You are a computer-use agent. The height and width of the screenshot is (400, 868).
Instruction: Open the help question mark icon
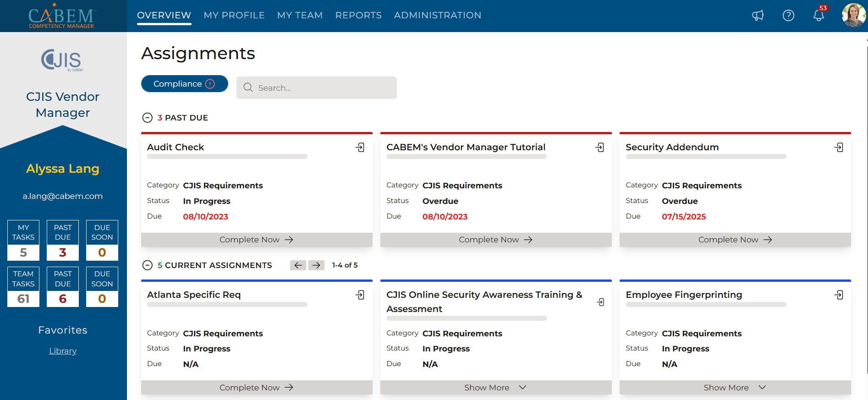pos(788,16)
